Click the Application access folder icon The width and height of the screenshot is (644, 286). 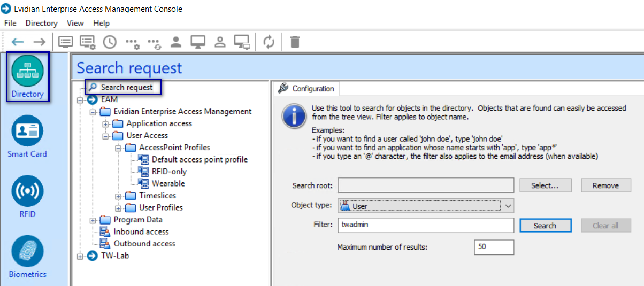(x=118, y=123)
